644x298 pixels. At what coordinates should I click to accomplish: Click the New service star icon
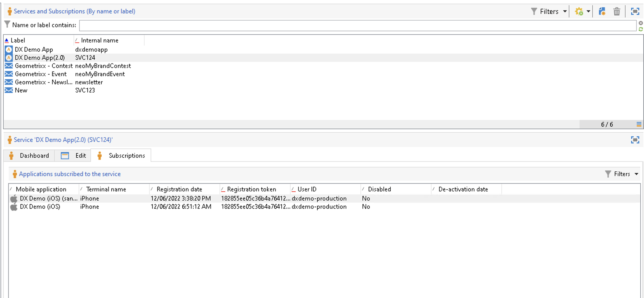tap(579, 11)
